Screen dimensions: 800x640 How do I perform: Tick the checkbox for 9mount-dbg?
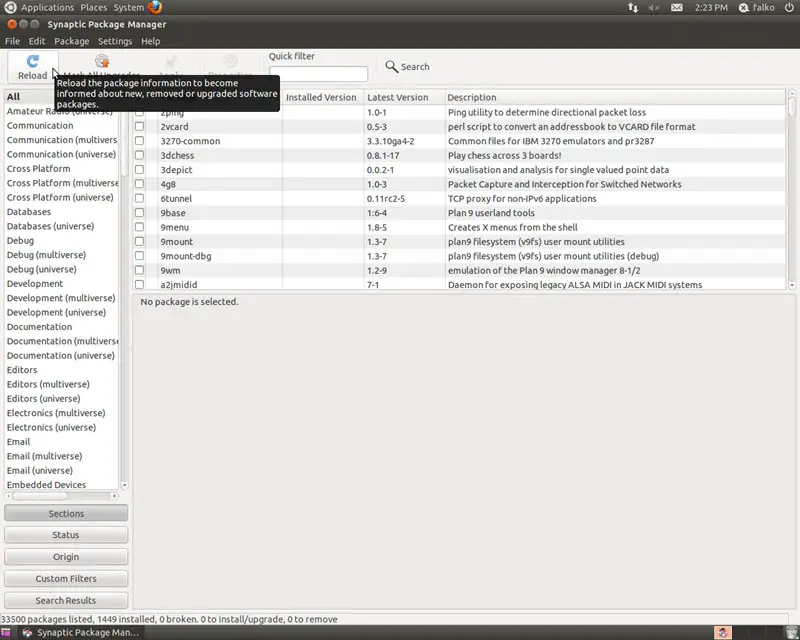139,256
